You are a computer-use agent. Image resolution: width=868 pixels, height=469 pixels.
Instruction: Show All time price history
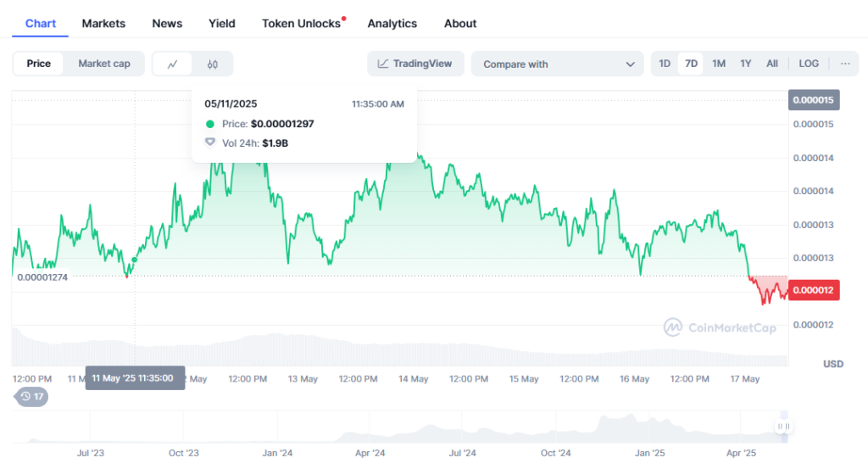(772, 64)
